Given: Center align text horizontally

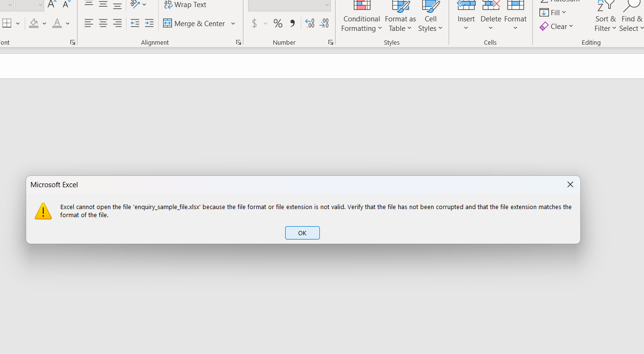Looking at the screenshot, I should [103, 23].
